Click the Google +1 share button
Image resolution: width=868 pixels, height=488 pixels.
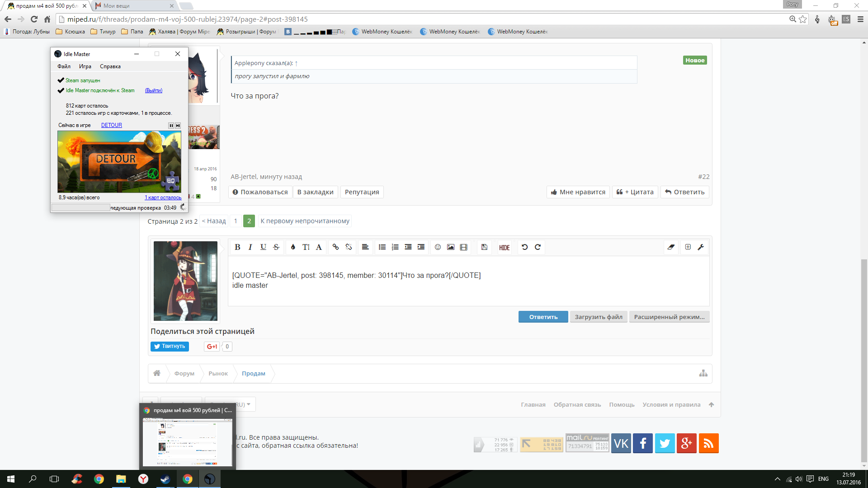[x=212, y=347]
